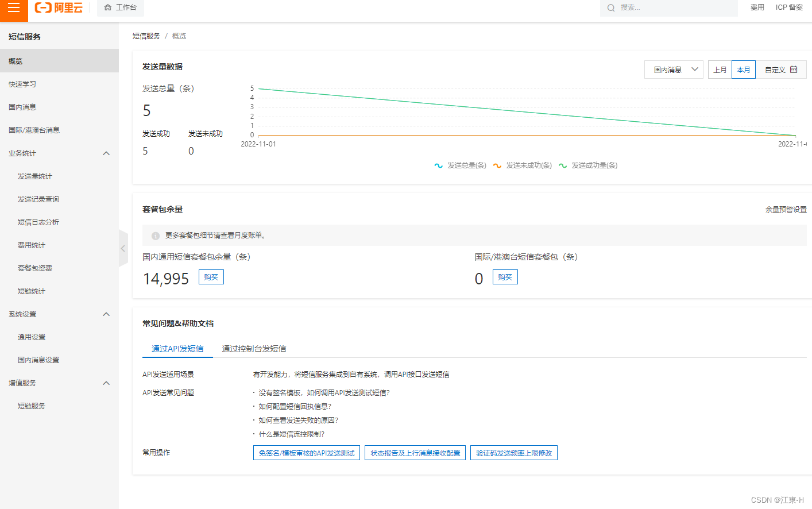The image size is (812, 509).
Task: Click the Alibaba Cloud logo
Action: [59, 8]
